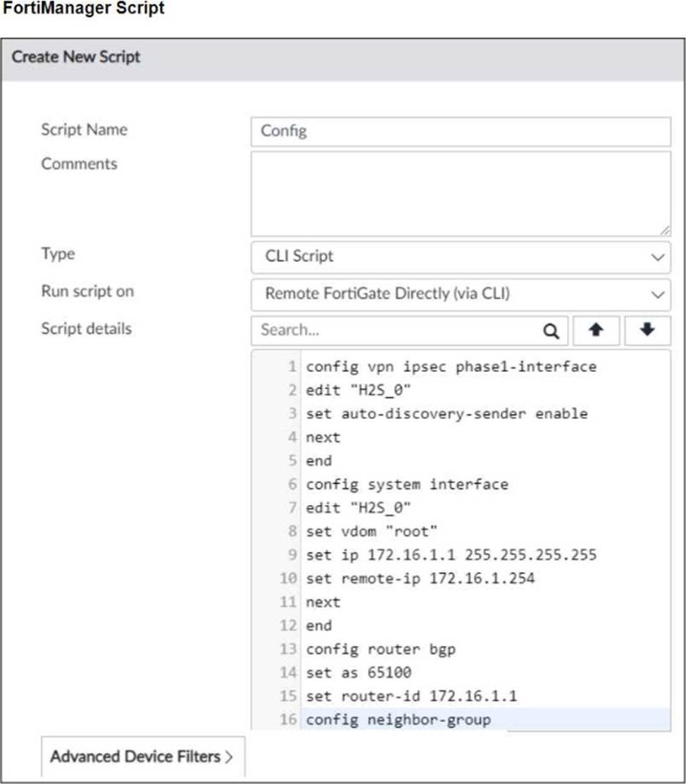Focus the Comments text area
Image resolution: width=686 pixels, height=784 pixels.
pyautogui.click(x=461, y=194)
